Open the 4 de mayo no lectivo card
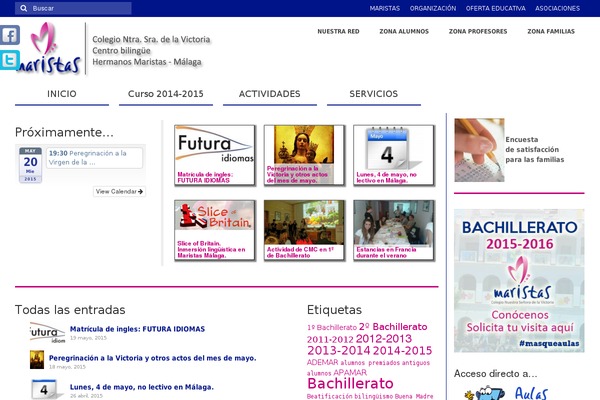 click(x=394, y=155)
